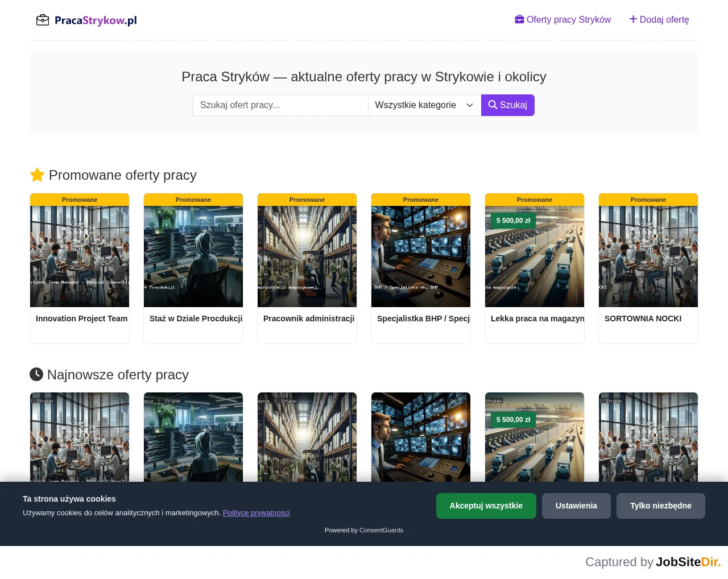Screen dimensions: 728x579
Task: Click the plus icon beside Dodaj ofertę
Action: point(633,19)
